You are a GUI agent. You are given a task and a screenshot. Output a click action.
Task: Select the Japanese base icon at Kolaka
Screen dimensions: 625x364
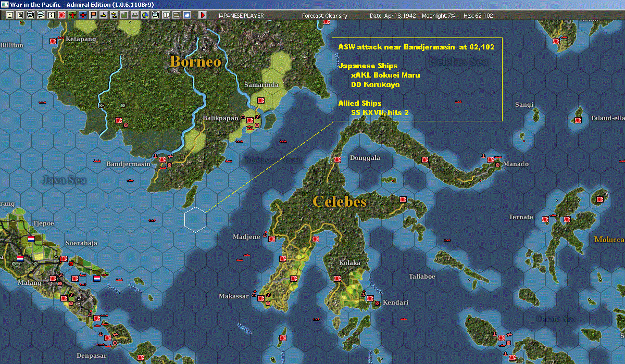point(337,279)
